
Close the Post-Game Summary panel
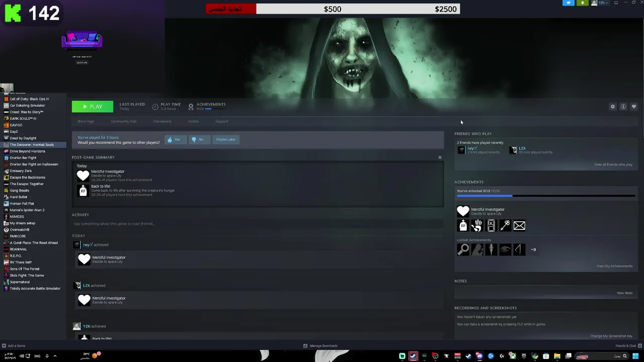point(440,157)
